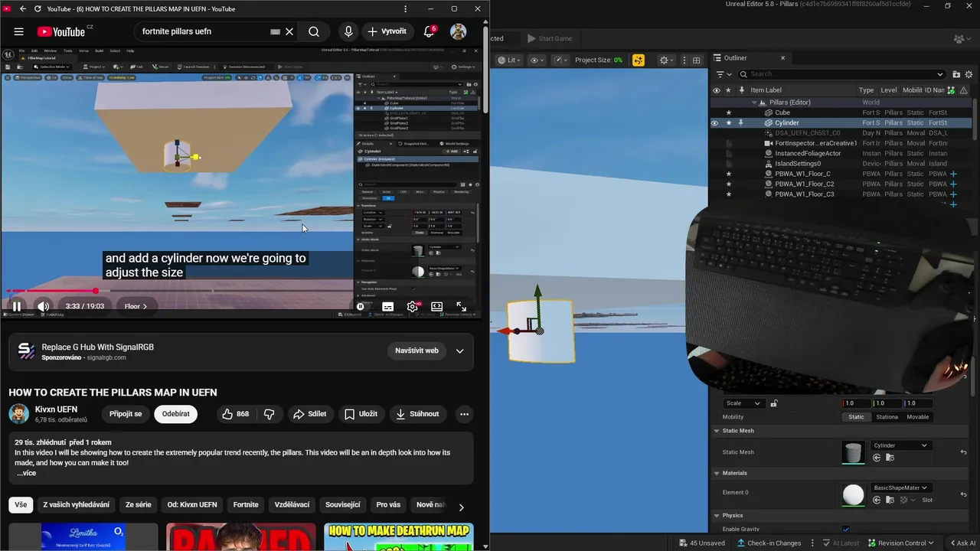Toggle the Enable Gravity checkbox
The width and height of the screenshot is (980, 551).
[846, 530]
